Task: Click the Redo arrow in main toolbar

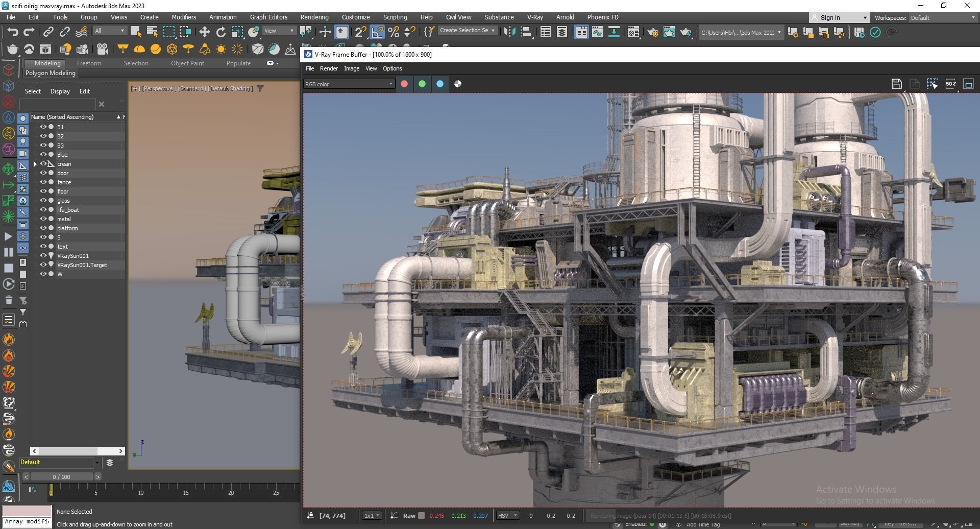Action: coord(29,32)
